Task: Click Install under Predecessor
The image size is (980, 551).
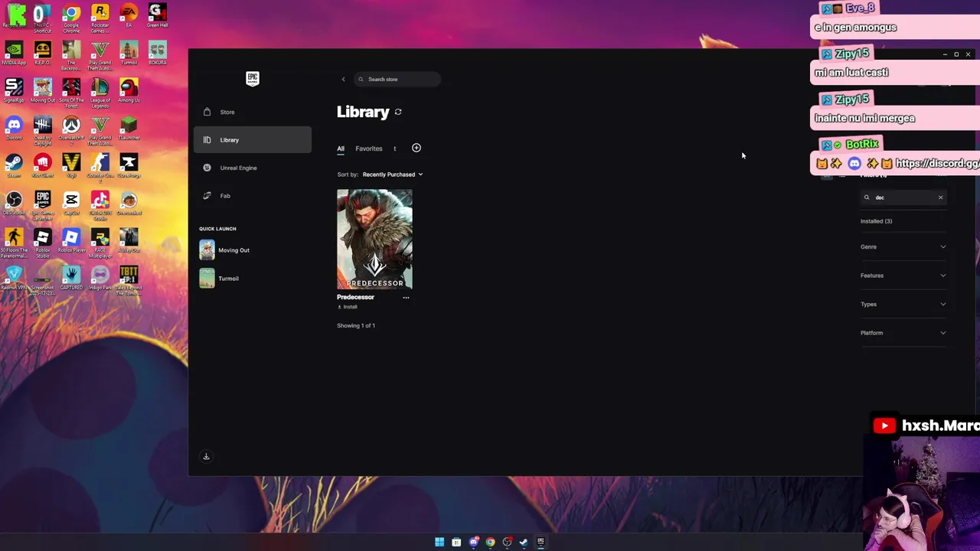Action: click(x=348, y=307)
